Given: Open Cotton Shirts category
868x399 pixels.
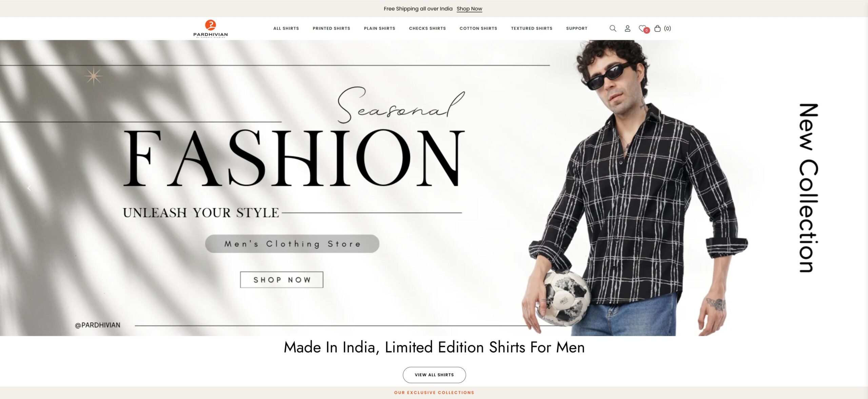Looking at the screenshot, I should click(478, 28).
